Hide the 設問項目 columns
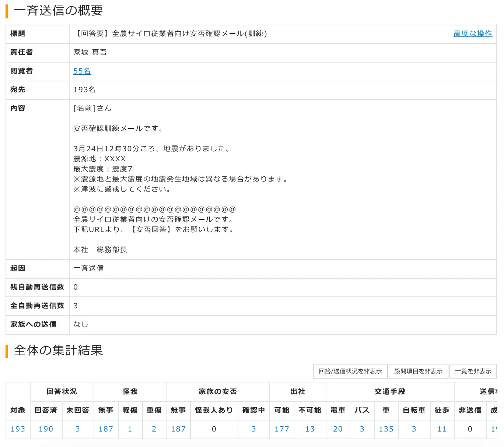 [x=418, y=371]
